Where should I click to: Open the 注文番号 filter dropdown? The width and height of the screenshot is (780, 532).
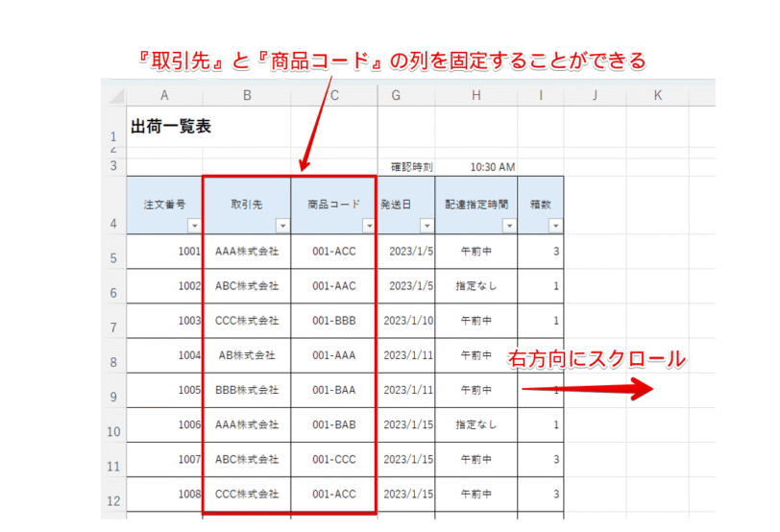click(194, 226)
